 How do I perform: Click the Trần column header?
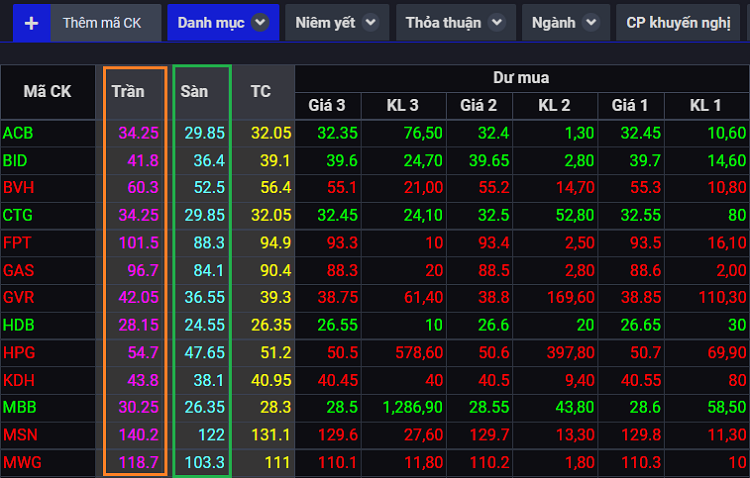128,91
